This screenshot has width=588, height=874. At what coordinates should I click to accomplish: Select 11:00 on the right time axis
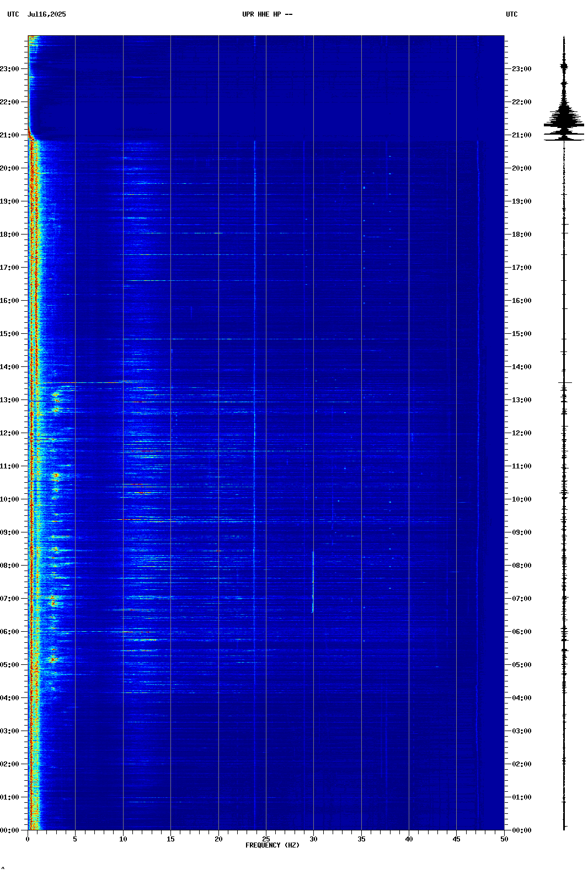pyautogui.click(x=522, y=466)
